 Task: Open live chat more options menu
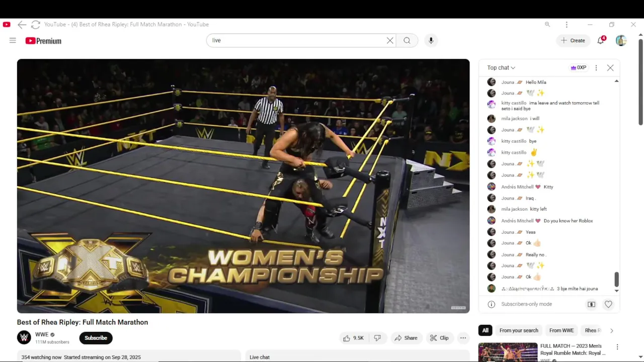[x=596, y=68]
